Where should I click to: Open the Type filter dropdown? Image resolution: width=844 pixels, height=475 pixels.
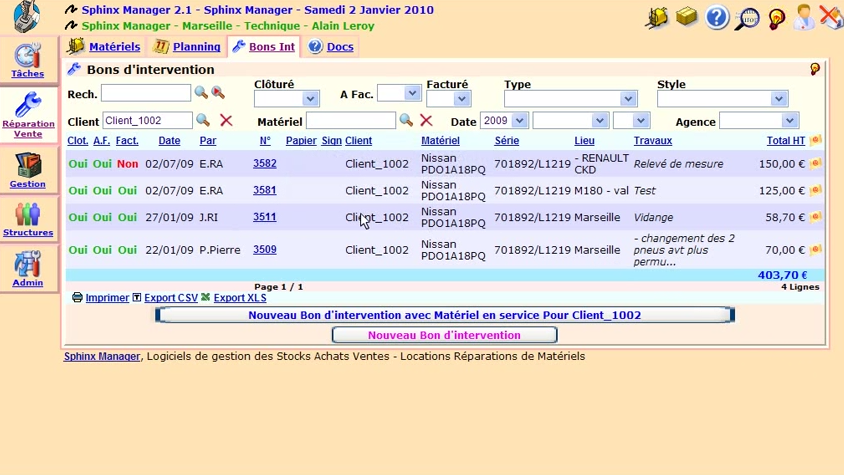point(628,99)
